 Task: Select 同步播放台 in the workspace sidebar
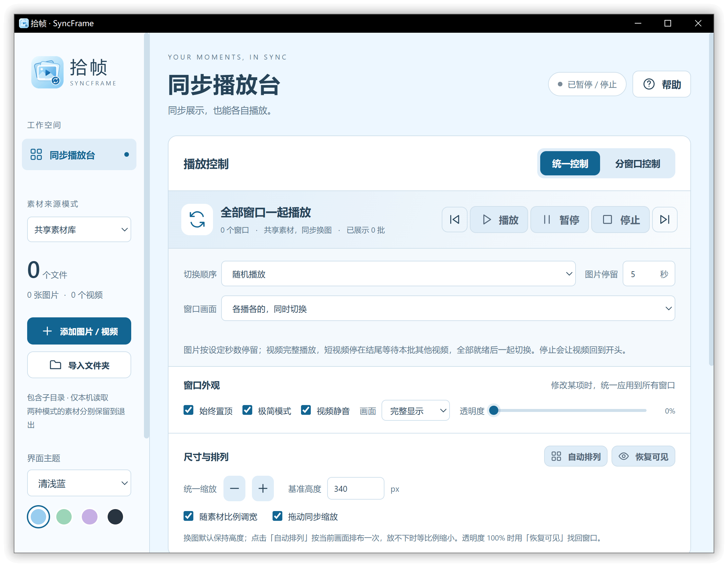[x=79, y=155]
